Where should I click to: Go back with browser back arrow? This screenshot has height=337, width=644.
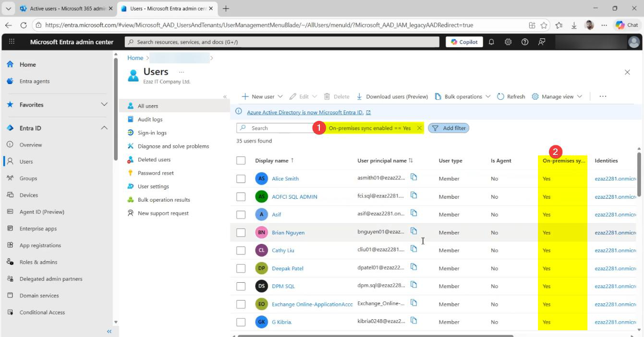coord(9,25)
